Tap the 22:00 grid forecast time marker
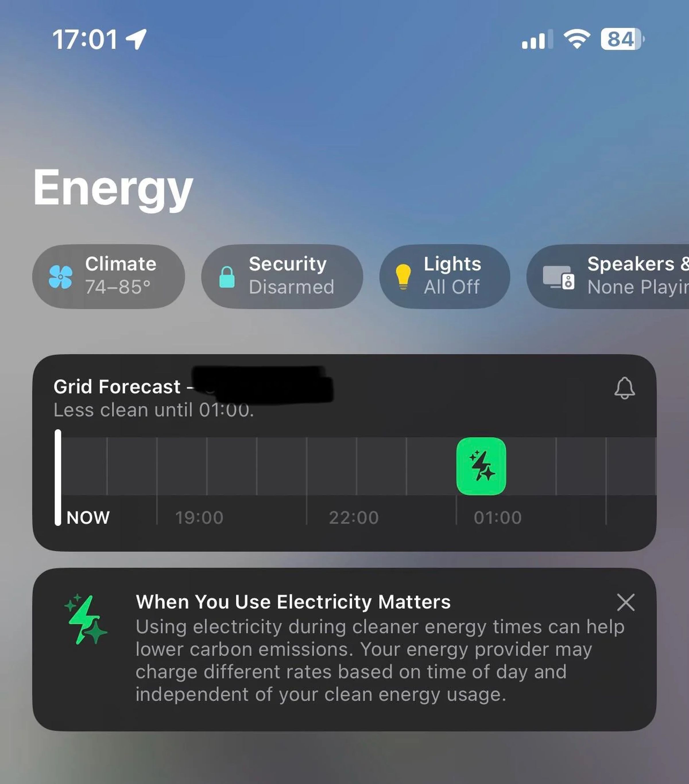 pyautogui.click(x=353, y=517)
